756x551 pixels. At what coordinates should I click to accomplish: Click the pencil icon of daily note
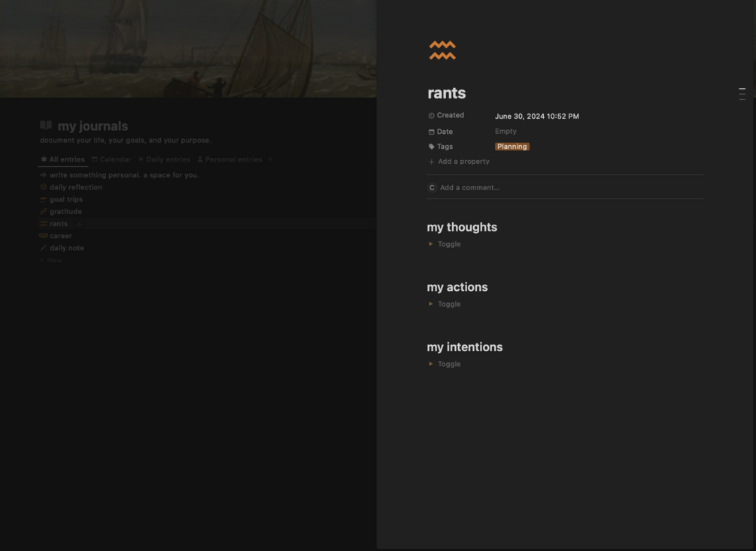pos(44,248)
